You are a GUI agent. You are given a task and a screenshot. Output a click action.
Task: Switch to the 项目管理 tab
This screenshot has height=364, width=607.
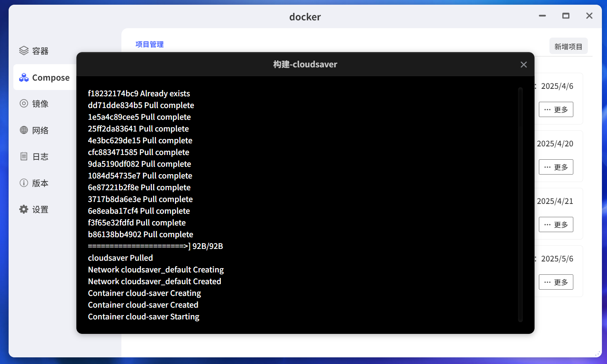pyautogui.click(x=150, y=44)
